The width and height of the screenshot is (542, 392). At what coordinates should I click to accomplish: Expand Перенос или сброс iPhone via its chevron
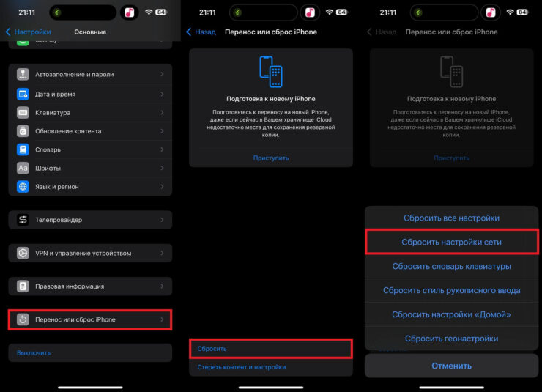(x=162, y=319)
